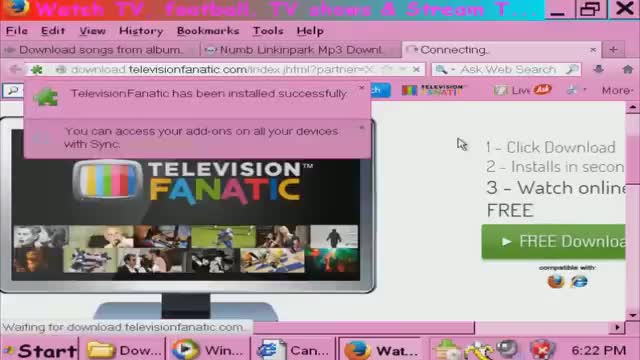Open the Live Ask toolbar button
This screenshot has height=360, width=640.
click(522, 90)
